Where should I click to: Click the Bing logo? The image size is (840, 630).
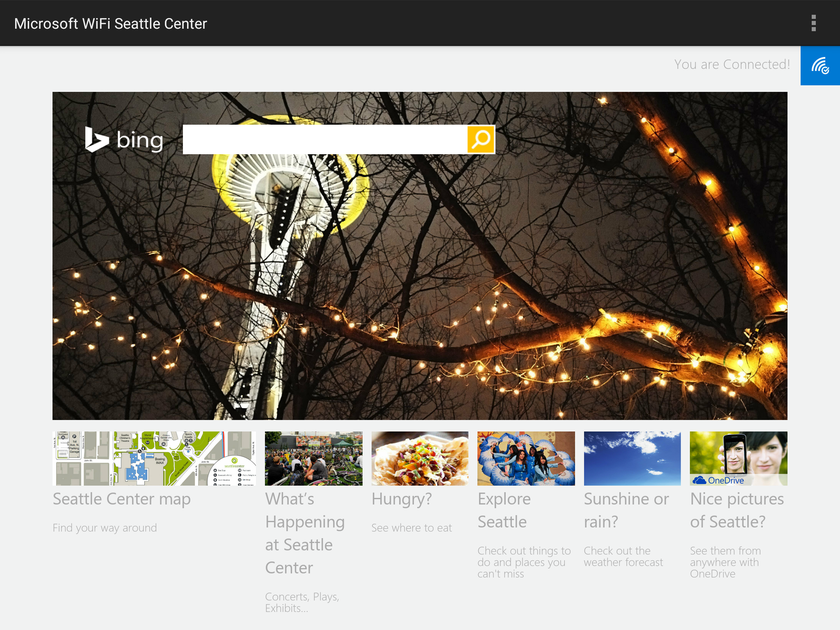[x=124, y=140]
